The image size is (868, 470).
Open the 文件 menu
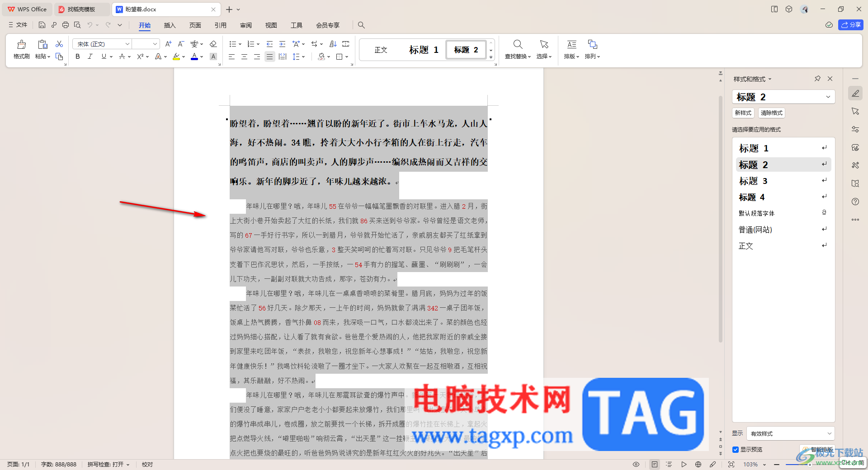pyautogui.click(x=18, y=25)
